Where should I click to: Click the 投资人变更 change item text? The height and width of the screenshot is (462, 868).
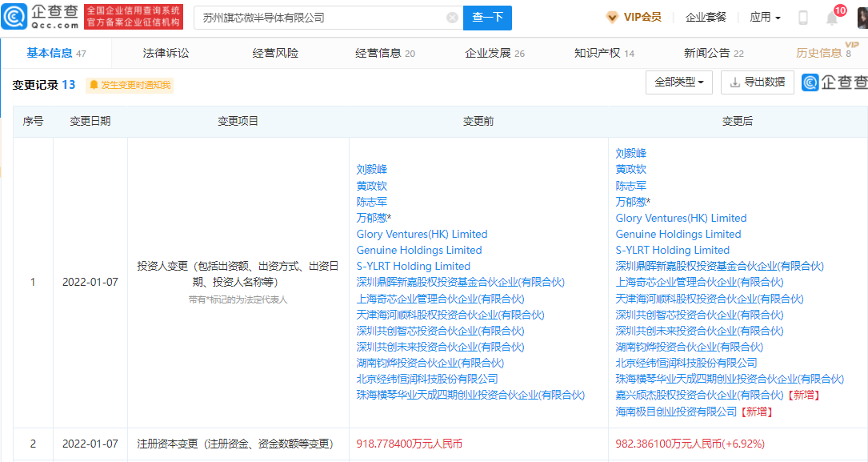(238, 274)
